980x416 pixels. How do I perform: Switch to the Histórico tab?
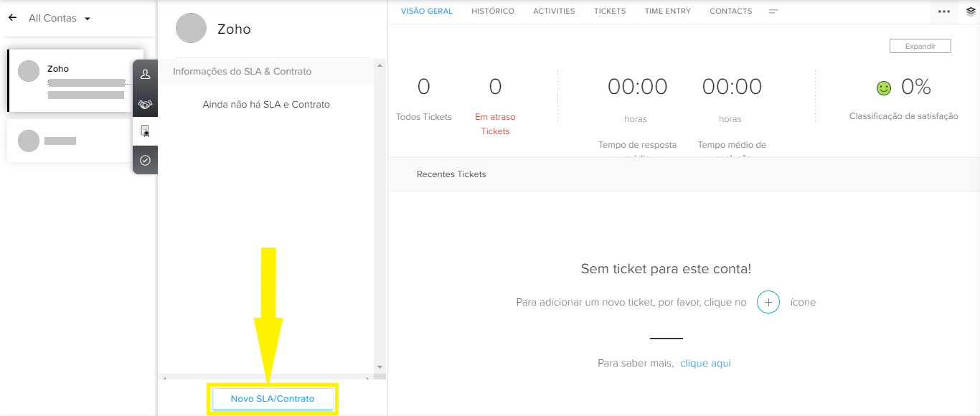coord(493,11)
